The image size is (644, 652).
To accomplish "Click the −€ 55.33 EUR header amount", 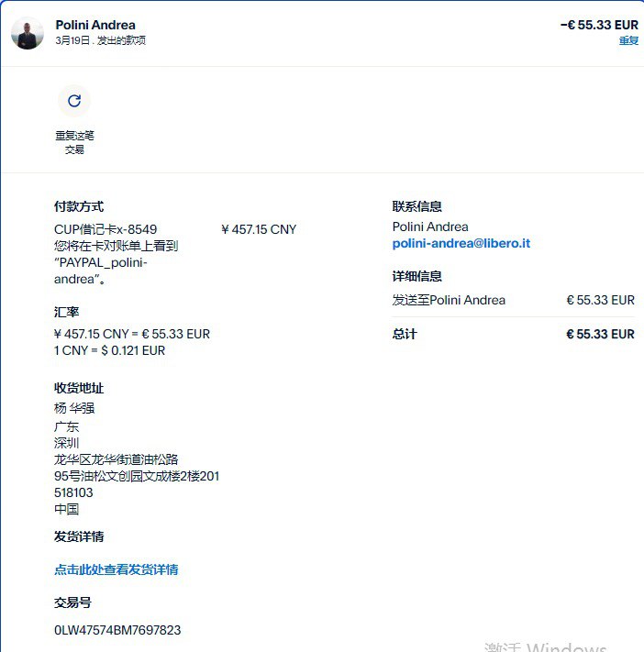I will (x=599, y=25).
